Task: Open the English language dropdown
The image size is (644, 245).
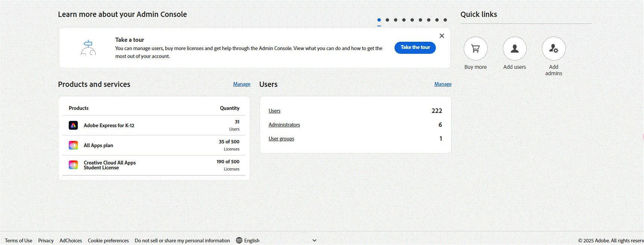Action: point(277,240)
